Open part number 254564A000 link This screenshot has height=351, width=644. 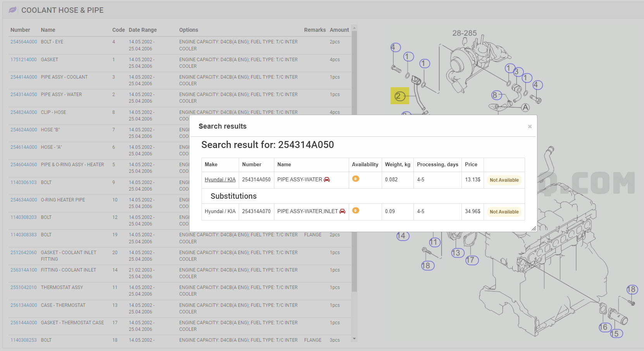pos(24,42)
